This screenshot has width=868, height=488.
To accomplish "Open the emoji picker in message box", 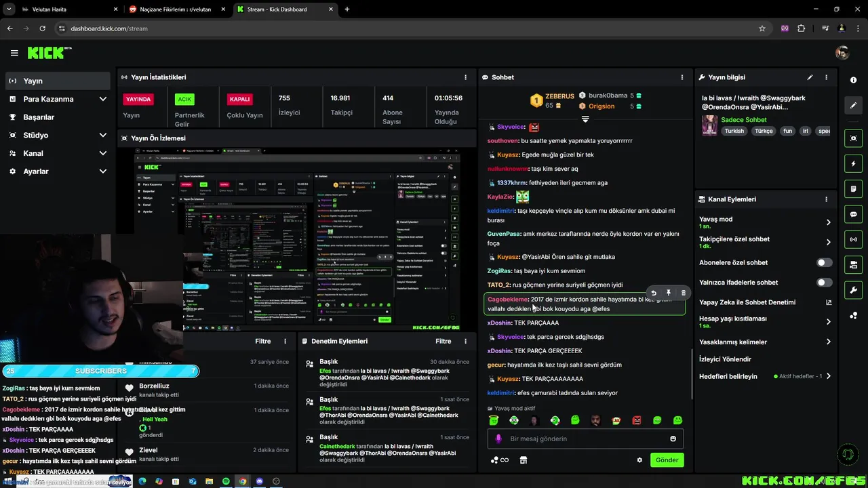I will 673,439.
